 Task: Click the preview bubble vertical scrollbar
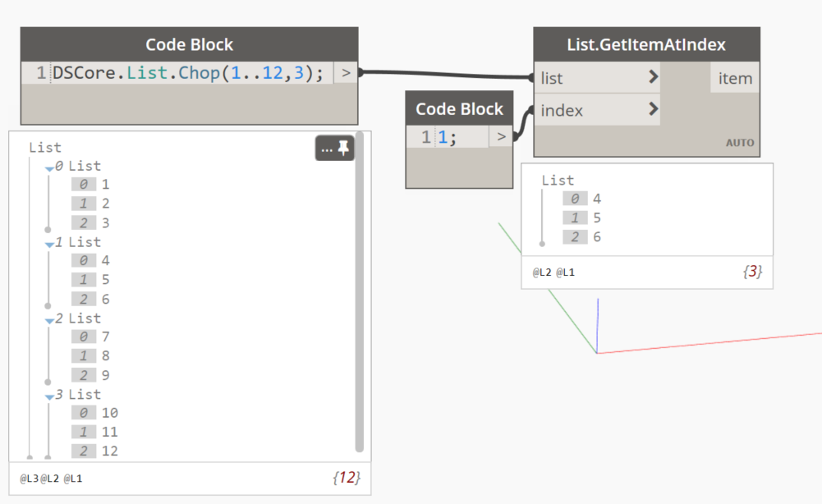pyautogui.click(x=359, y=292)
